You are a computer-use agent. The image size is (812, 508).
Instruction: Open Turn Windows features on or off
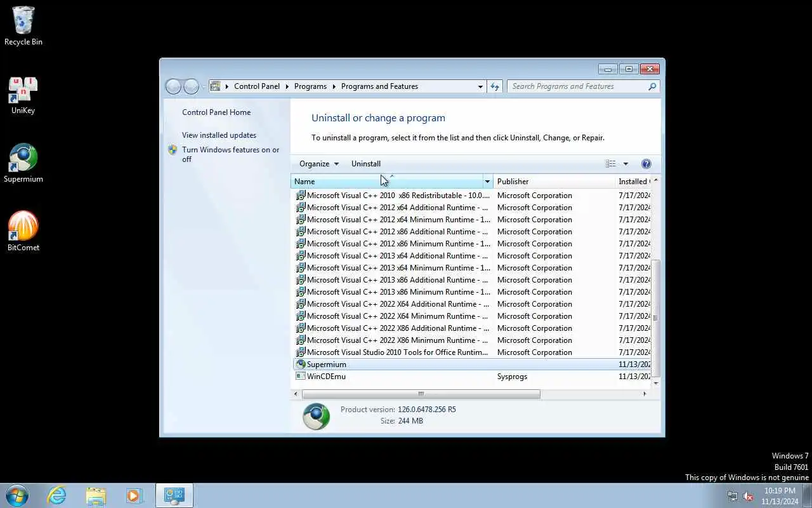(231, 154)
